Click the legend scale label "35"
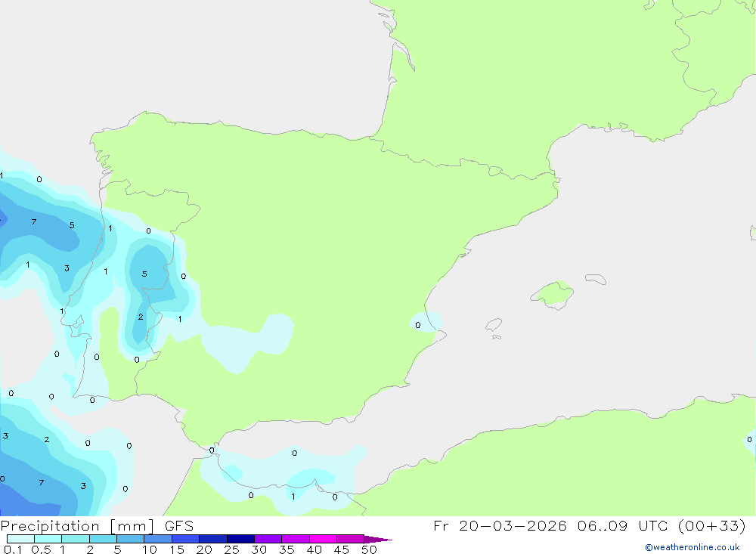 click(x=287, y=549)
